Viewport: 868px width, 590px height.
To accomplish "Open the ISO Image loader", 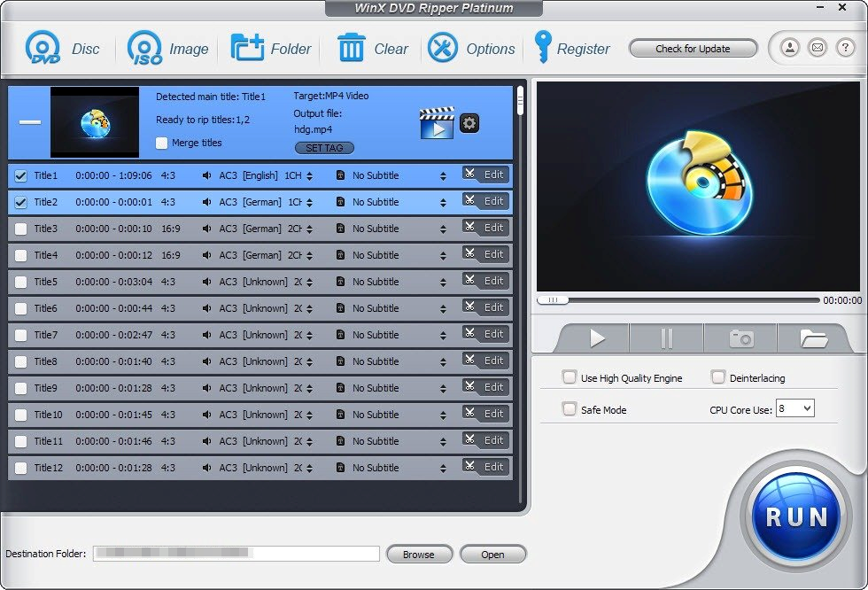I will pyautogui.click(x=144, y=48).
